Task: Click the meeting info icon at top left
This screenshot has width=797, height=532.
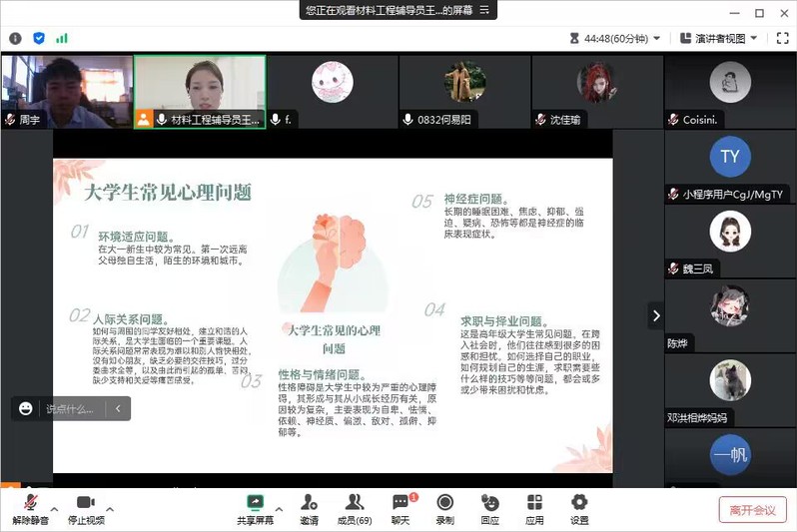Action: (x=15, y=38)
